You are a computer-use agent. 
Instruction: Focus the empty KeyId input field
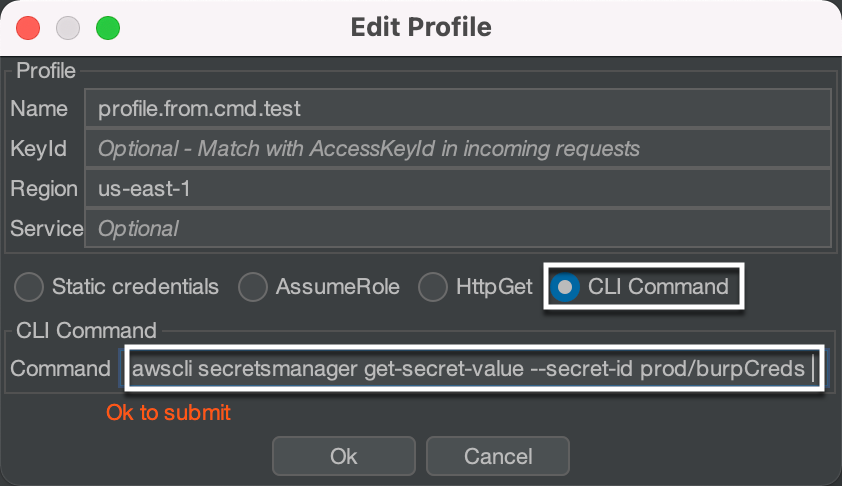point(458,149)
